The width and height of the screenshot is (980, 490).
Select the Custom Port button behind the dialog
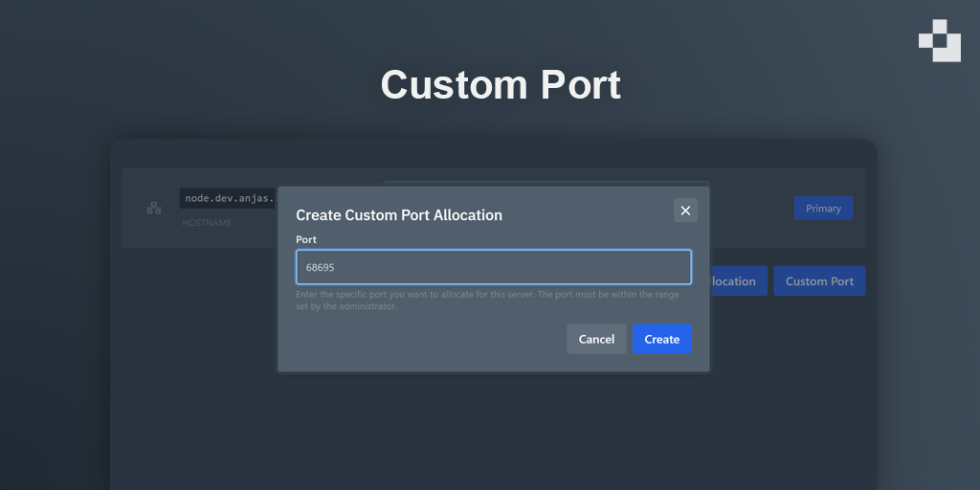(x=819, y=281)
